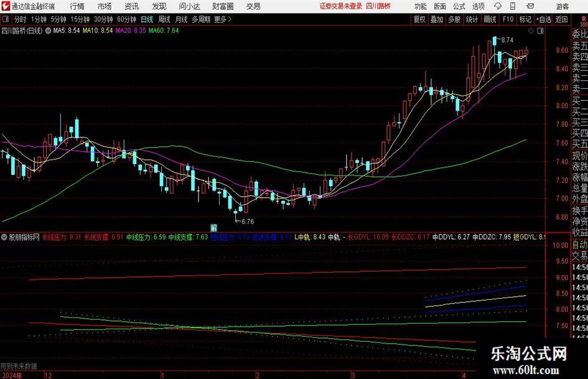Click the month 3 timeline marker

(x=353, y=375)
